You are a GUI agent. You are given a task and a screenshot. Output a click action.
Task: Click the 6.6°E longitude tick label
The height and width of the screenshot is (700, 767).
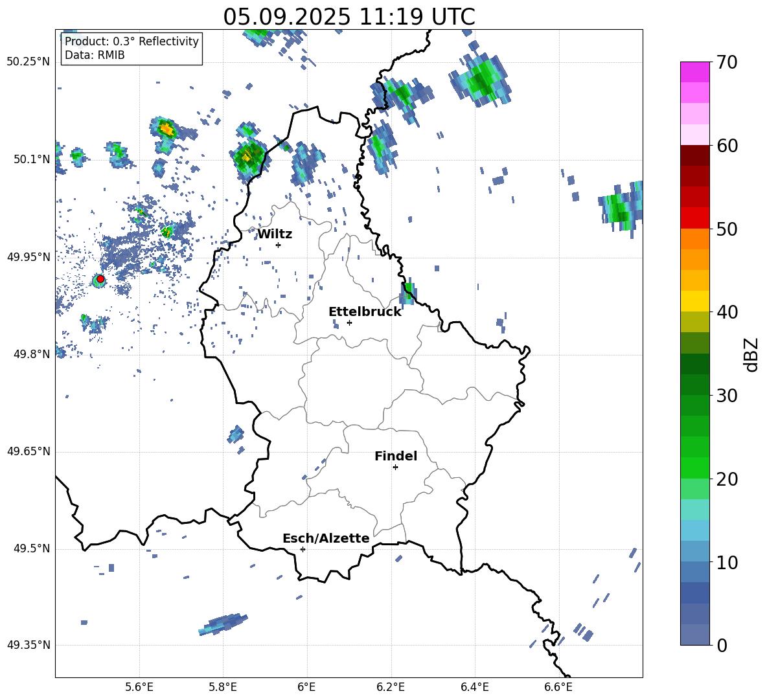558,687
